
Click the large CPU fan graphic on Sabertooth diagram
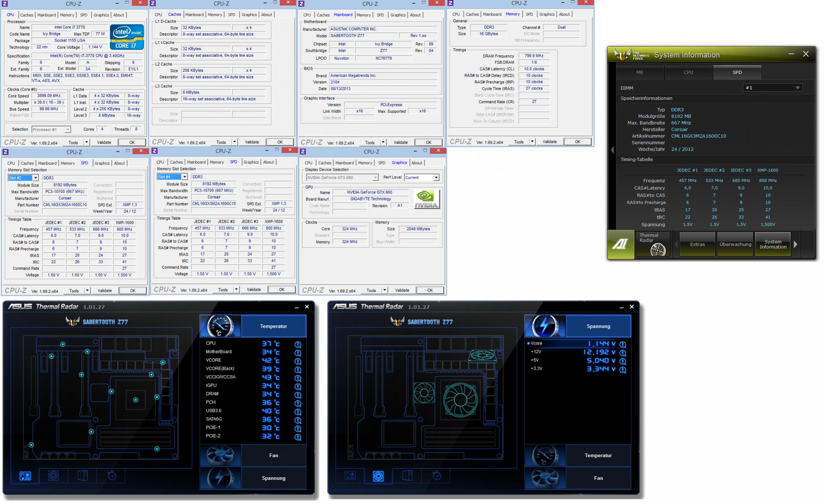[x=461, y=401]
